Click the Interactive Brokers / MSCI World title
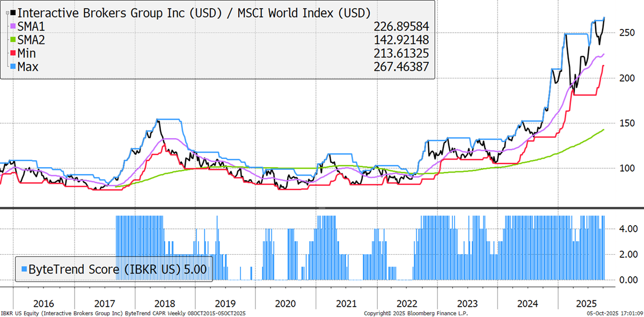Image resolution: width=644 pixels, height=317 pixels. pyautogui.click(x=194, y=13)
